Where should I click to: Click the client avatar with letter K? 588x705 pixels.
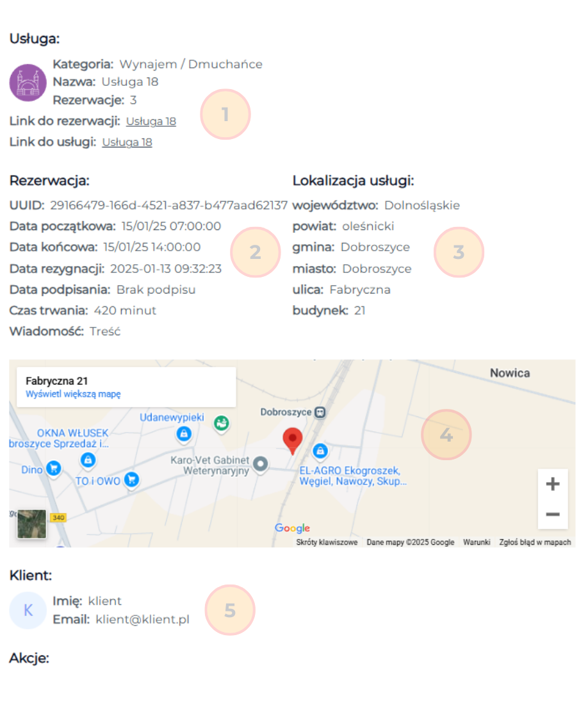tap(28, 610)
